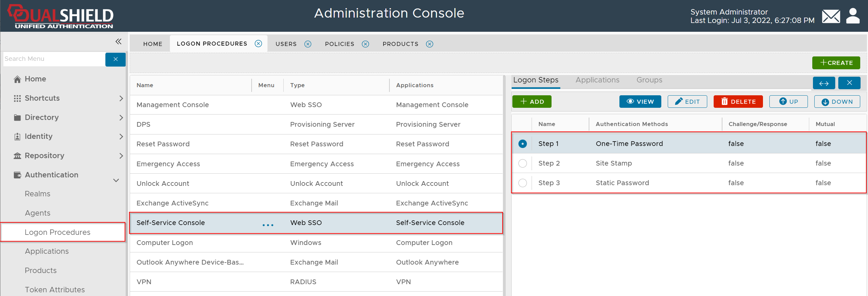Screen dimensions: 868x296
Task: Clear the menu search with X button
Action: pyautogui.click(x=116, y=59)
